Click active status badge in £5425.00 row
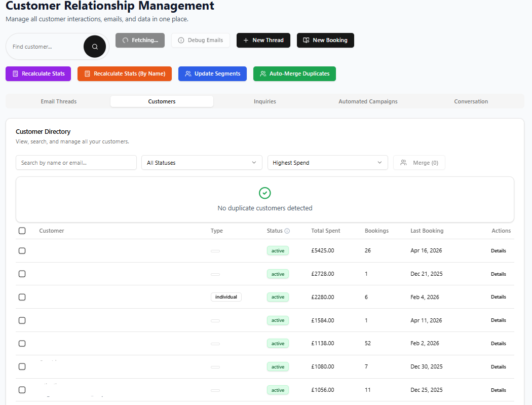 (x=278, y=250)
